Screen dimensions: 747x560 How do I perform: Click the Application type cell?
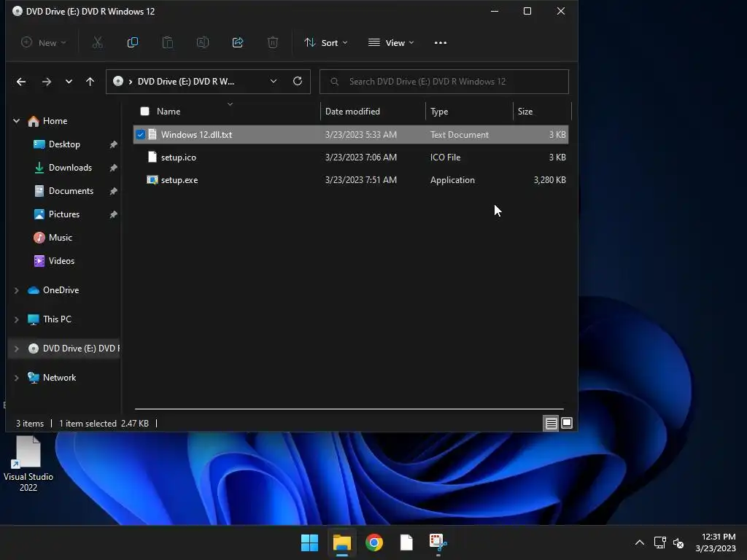tap(452, 180)
